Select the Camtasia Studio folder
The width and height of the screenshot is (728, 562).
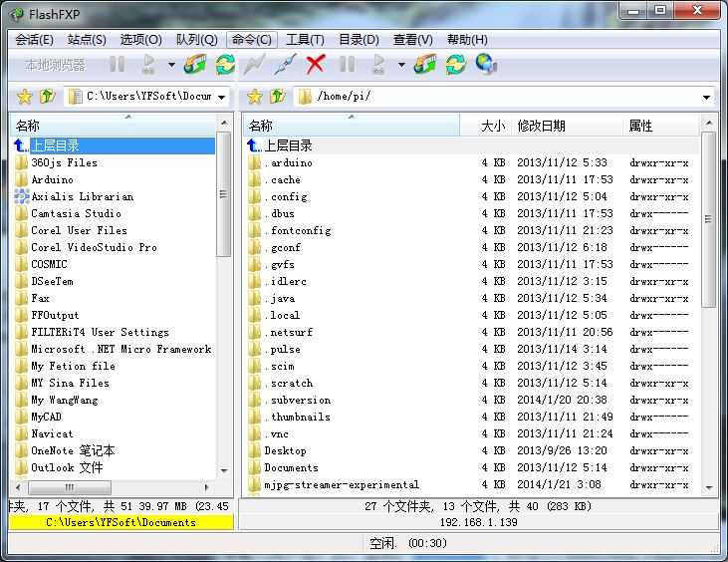click(76, 213)
